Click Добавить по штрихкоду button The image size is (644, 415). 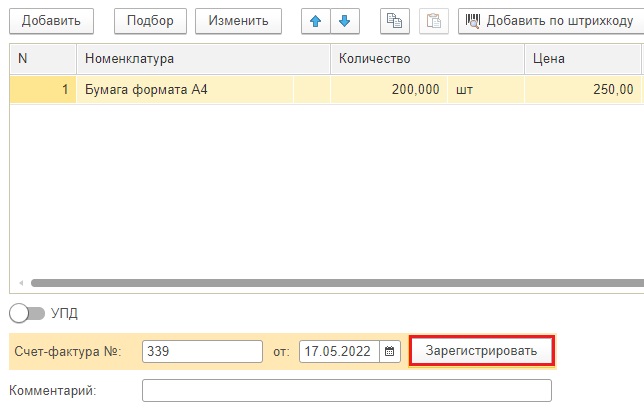click(551, 21)
